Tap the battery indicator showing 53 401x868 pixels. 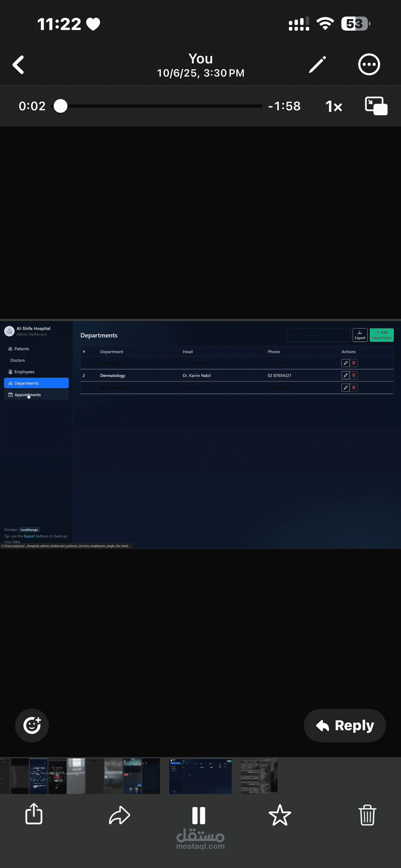355,23
